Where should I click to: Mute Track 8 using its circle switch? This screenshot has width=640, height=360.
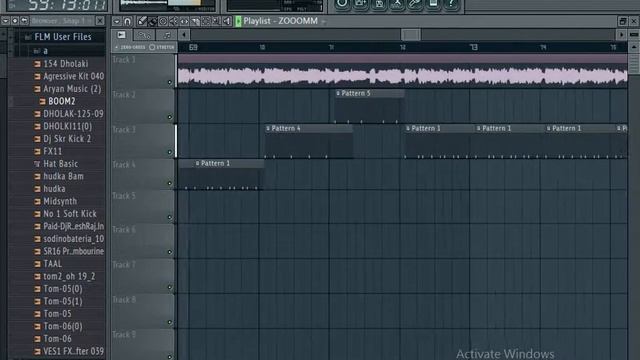(x=170, y=322)
